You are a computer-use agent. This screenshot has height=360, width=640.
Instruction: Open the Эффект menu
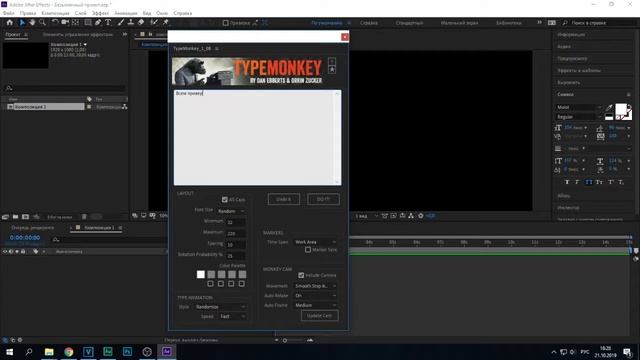(x=100, y=13)
